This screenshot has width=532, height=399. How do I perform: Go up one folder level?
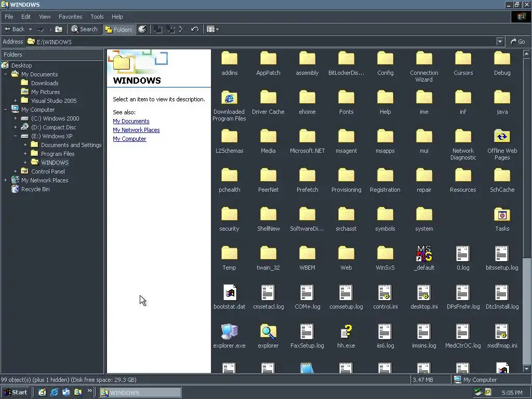click(x=59, y=29)
